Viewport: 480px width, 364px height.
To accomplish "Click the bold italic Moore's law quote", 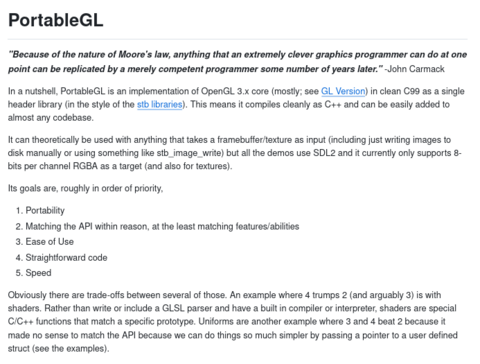I will 237,62.
